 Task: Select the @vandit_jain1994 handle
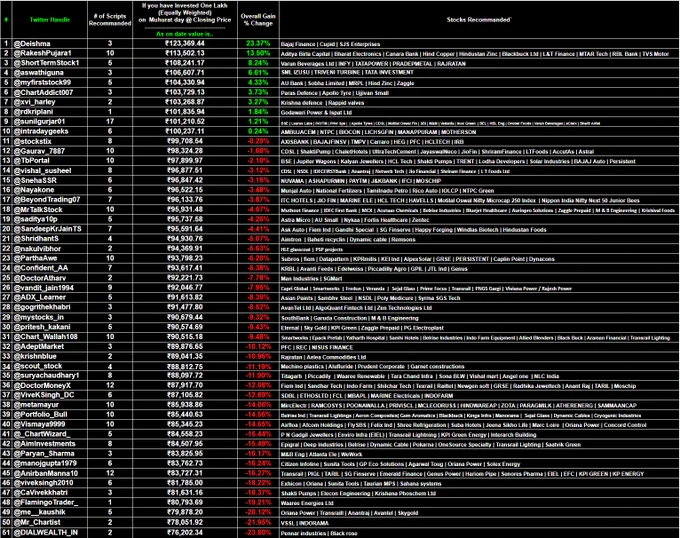[43, 288]
